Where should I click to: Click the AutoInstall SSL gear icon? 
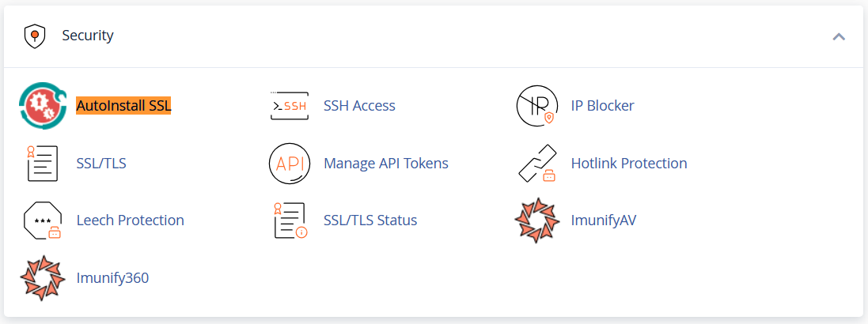43,106
